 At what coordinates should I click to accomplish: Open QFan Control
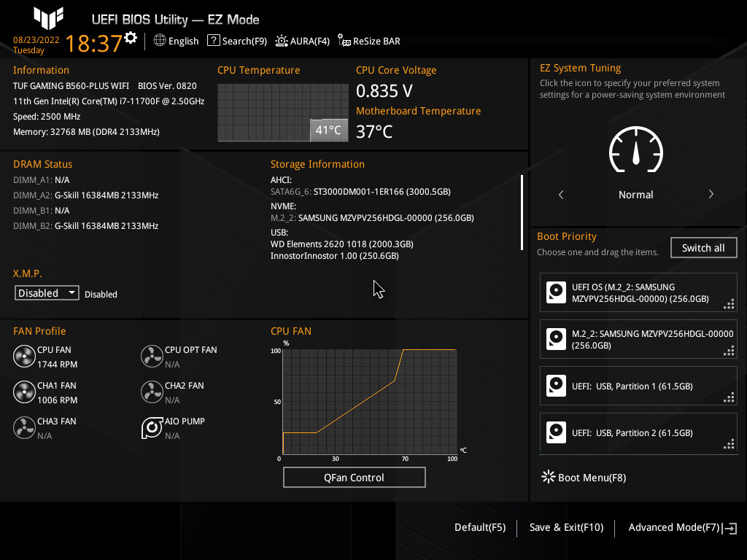pyautogui.click(x=354, y=477)
